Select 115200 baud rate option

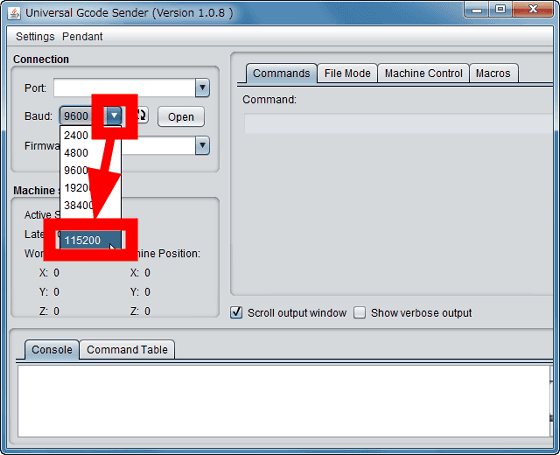pyautogui.click(x=91, y=240)
